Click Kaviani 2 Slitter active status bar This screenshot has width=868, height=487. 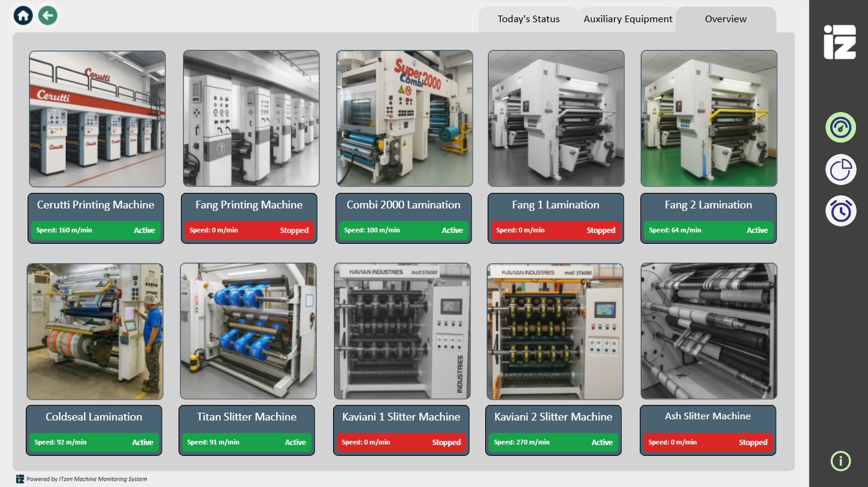coord(553,443)
